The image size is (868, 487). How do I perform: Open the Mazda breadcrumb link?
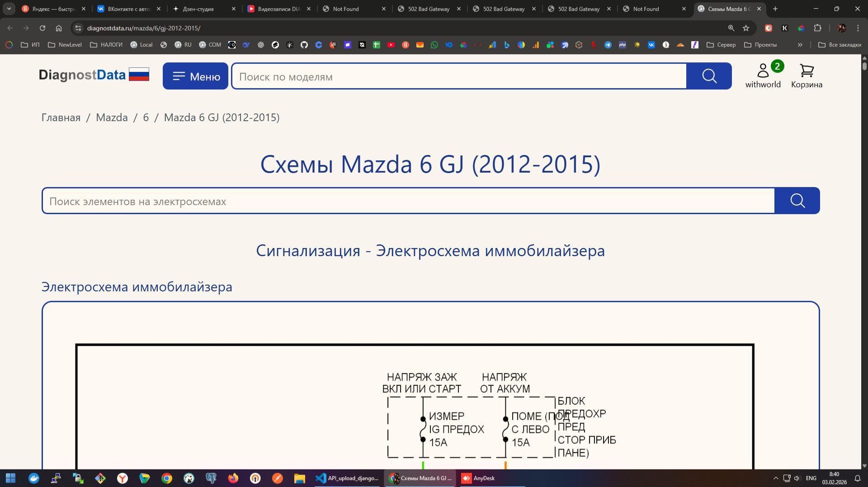(x=112, y=117)
